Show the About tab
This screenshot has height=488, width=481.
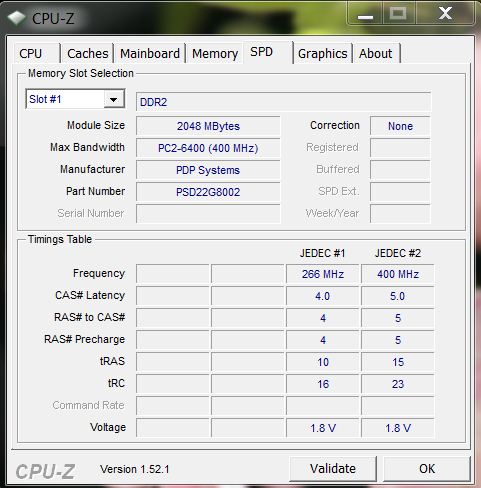click(377, 53)
